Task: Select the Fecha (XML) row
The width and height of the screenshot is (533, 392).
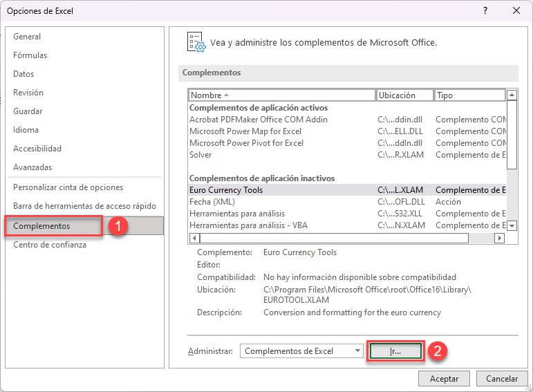Action: pyautogui.click(x=347, y=202)
